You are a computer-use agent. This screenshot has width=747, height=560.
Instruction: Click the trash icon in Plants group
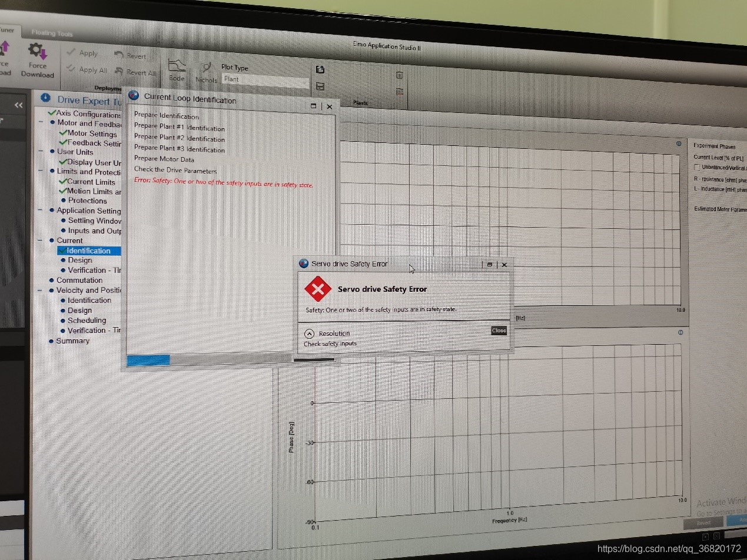click(x=400, y=75)
